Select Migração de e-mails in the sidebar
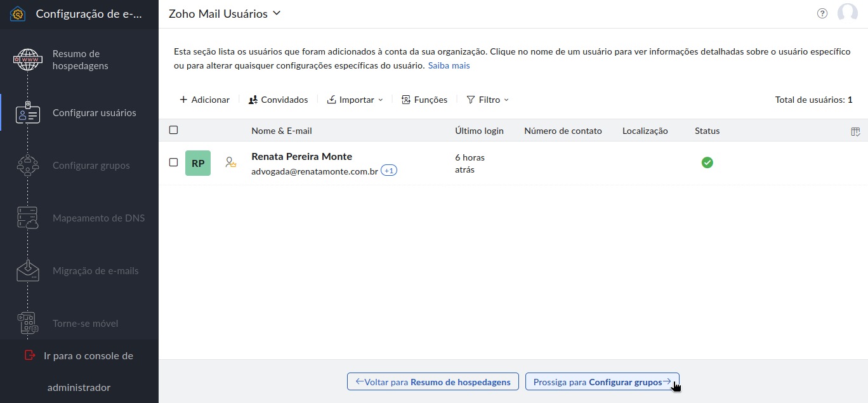Image resolution: width=868 pixels, height=403 pixels. [96, 271]
